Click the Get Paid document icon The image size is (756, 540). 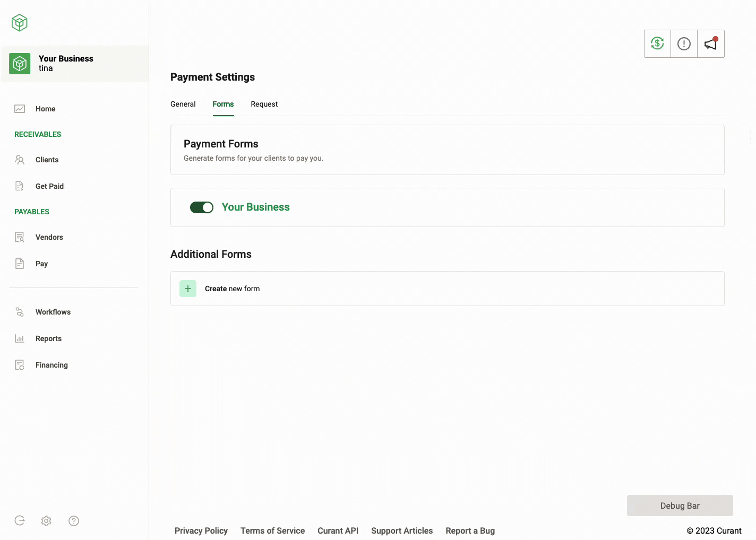20,186
